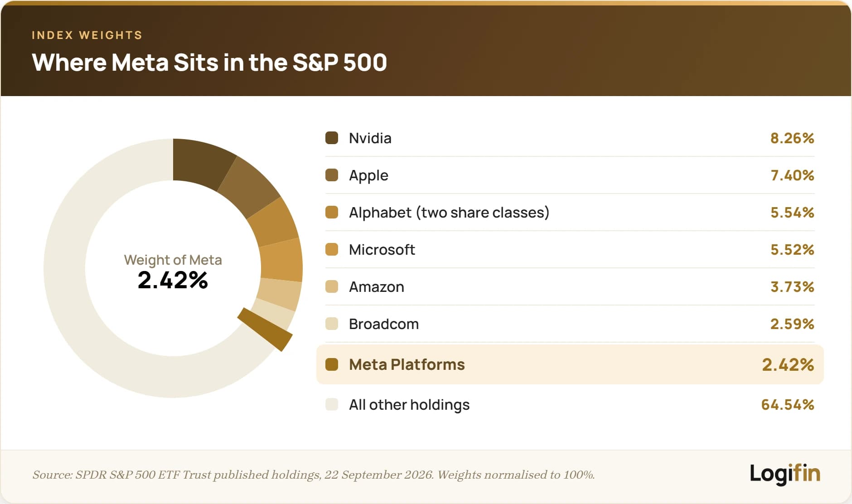Select the Alphabet legend color square

coord(332,212)
